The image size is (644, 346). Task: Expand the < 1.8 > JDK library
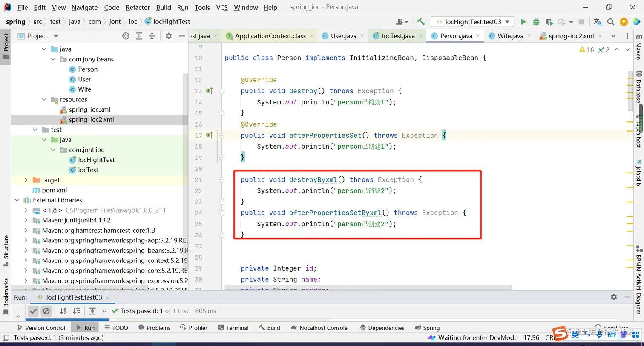tap(26, 210)
